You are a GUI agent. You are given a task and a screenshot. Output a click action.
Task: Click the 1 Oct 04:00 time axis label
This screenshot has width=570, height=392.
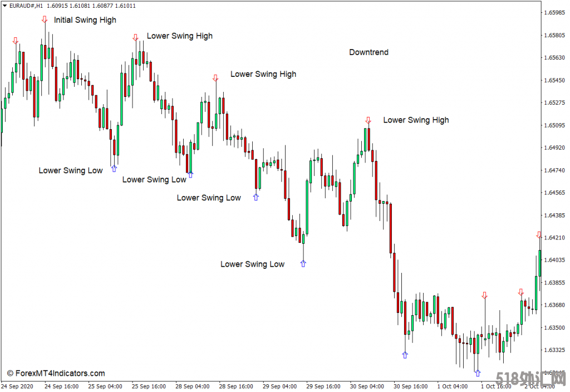point(453,386)
